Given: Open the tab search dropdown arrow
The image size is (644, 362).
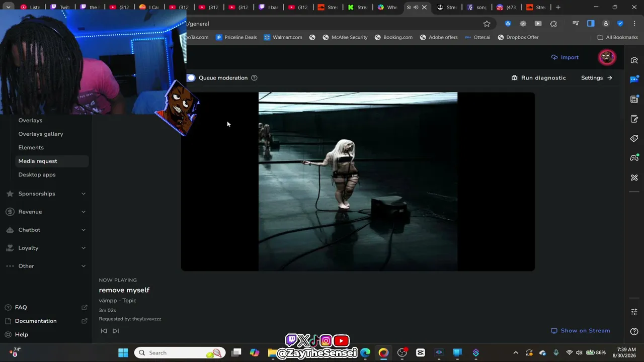Looking at the screenshot, I should click(8, 8).
